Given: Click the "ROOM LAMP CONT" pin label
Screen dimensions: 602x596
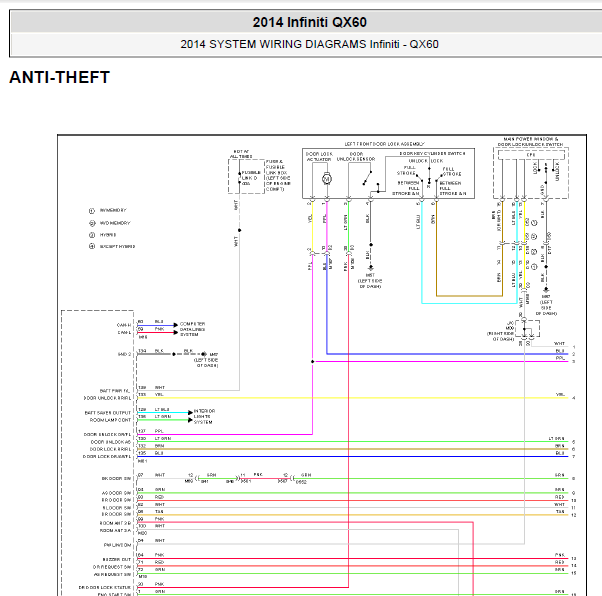Looking at the screenshot, I should 110,420.
